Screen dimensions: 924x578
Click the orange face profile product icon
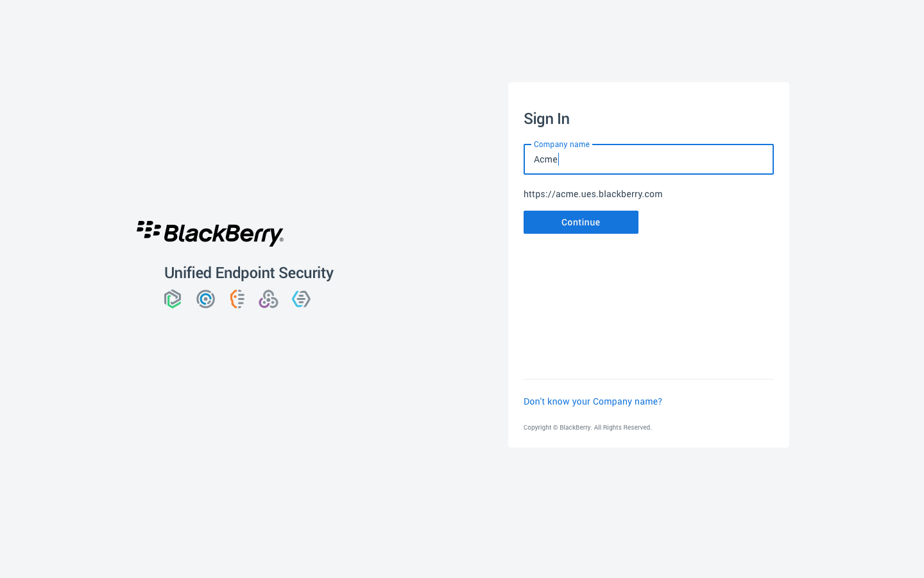237,299
